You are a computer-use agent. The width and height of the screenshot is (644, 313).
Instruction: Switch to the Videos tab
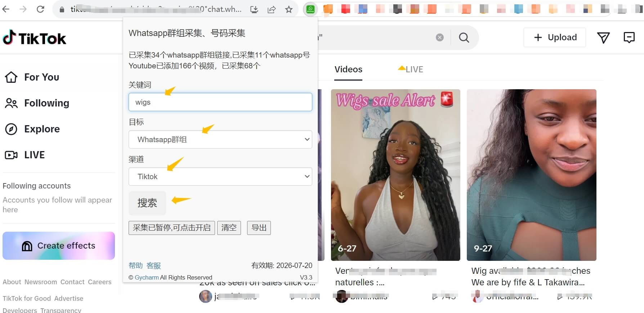tap(348, 69)
